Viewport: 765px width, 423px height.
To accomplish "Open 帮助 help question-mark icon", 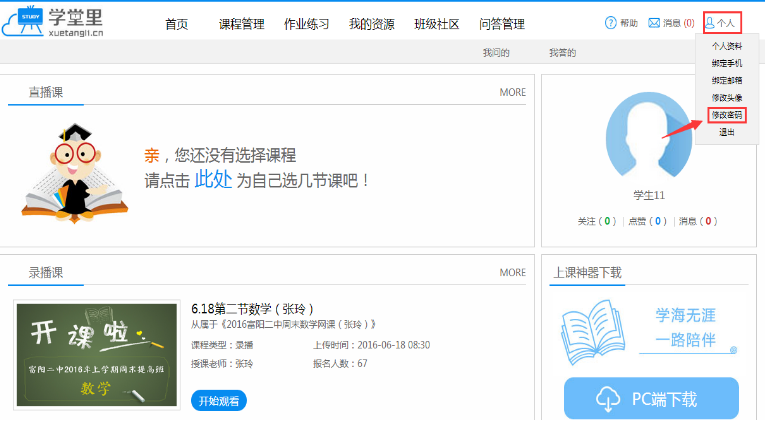I will [x=611, y=22].
